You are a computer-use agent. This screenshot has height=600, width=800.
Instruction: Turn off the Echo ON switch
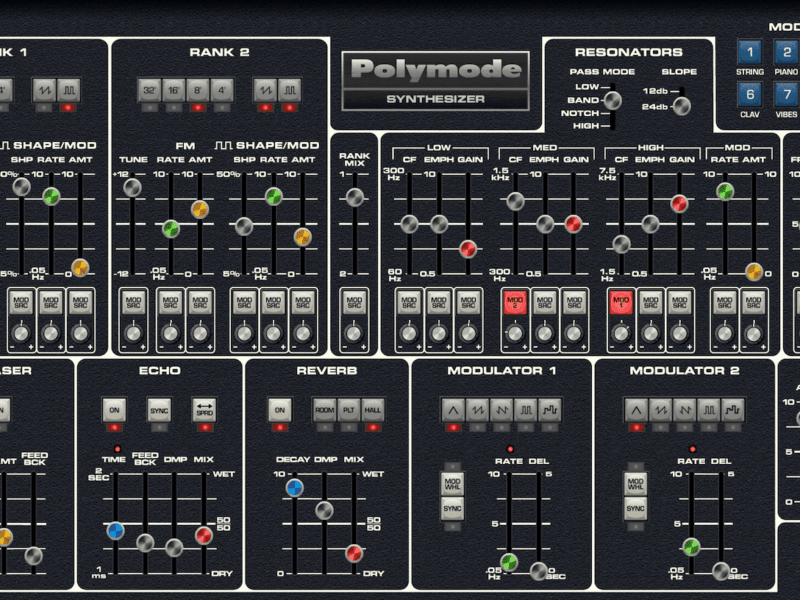click(x=114, y=410)
